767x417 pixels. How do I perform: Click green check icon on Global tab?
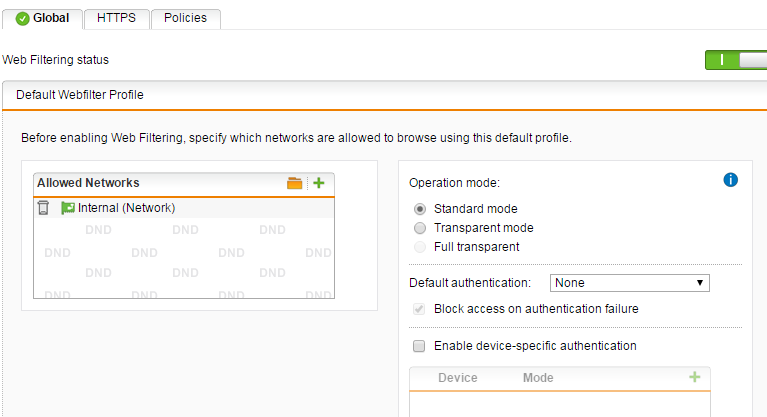point(23,19)
